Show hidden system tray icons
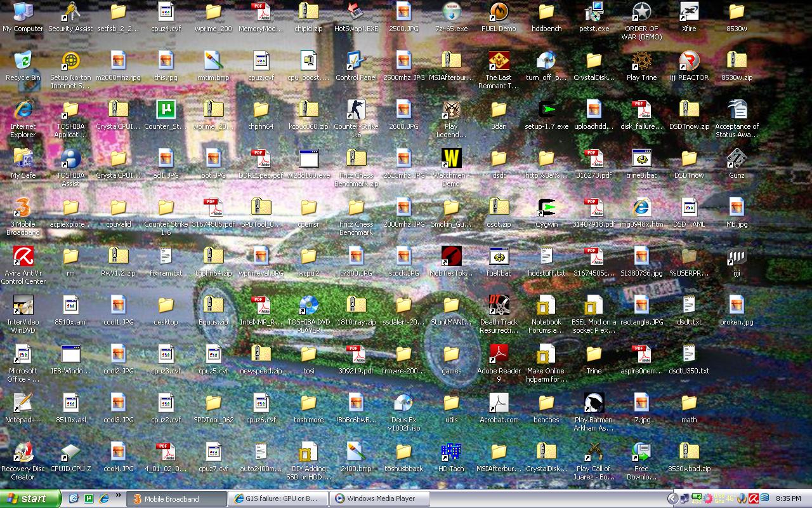The width and height of the screenshot is (812, 508). (x=672, y=498)
